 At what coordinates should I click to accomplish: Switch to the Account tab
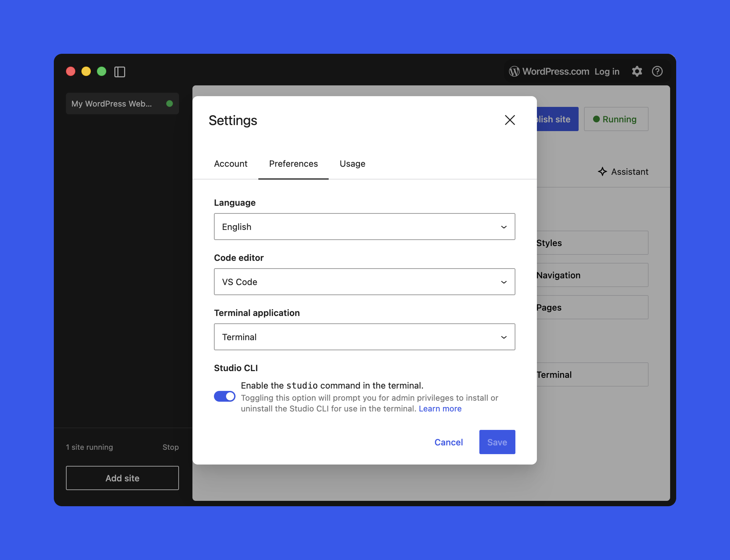click(231, 164)
